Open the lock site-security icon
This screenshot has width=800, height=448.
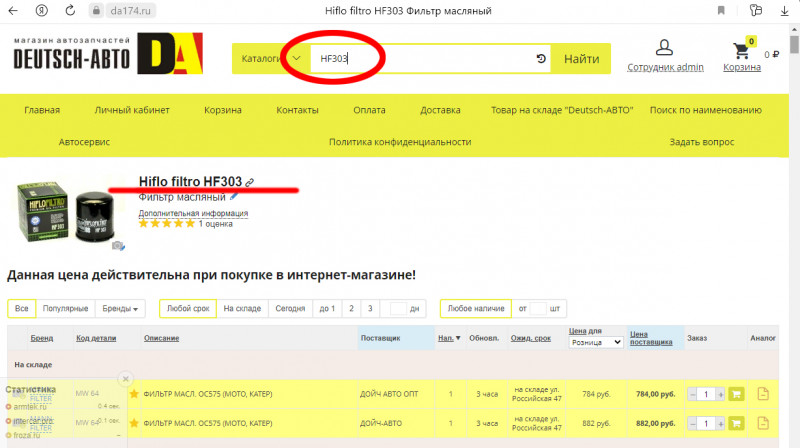96,10
